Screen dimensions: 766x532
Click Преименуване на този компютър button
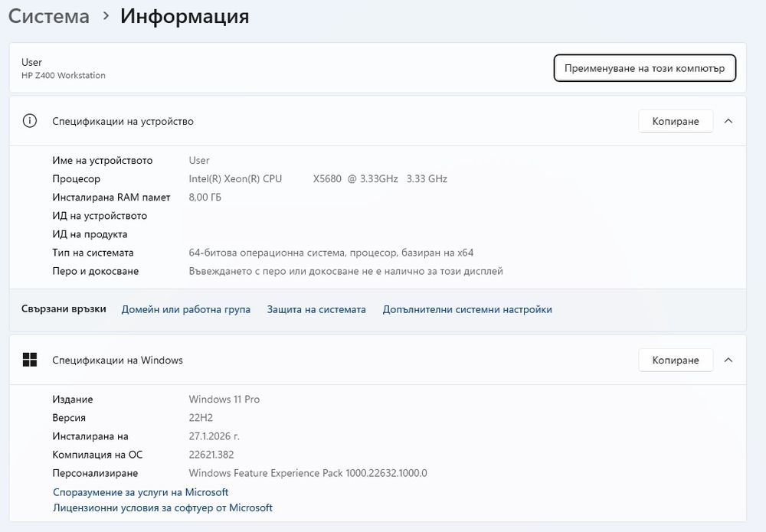[x=644, y=68]
